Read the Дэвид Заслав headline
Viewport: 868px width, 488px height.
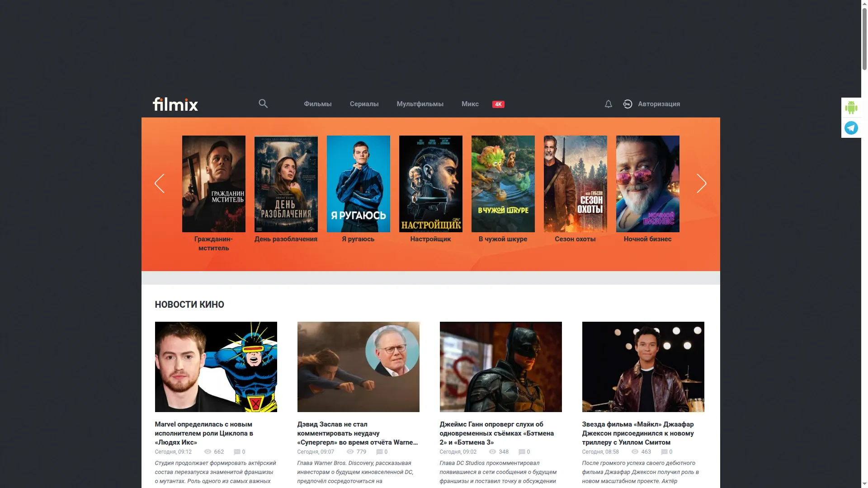point(358,433)
